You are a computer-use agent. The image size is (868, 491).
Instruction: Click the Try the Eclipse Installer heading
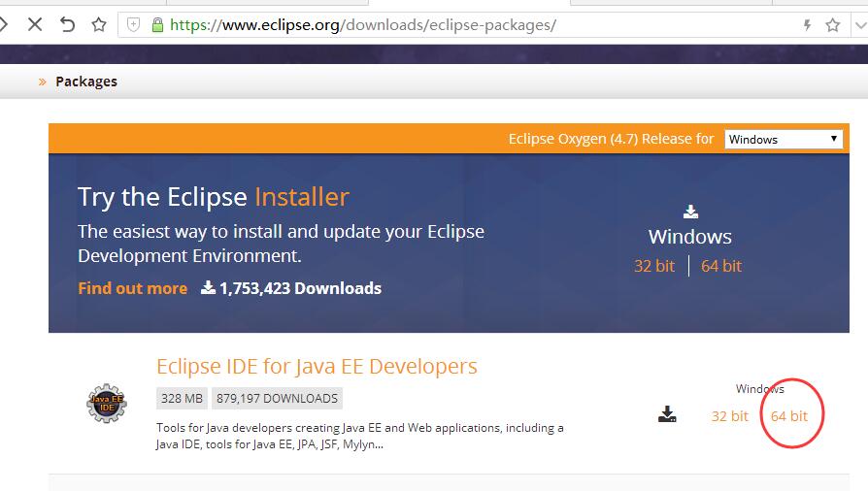coord(214,197)
